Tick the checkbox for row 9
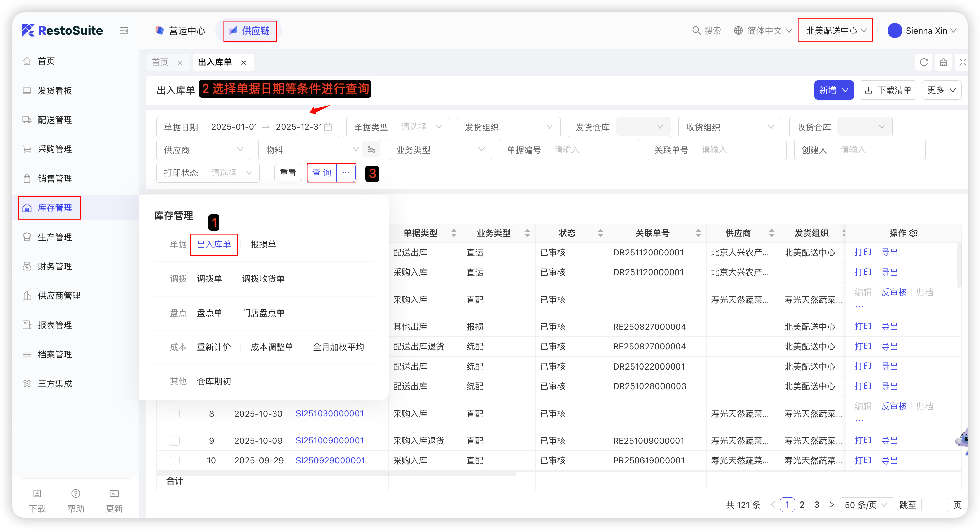This screenshot has width=980, height=530. [175, 441]
